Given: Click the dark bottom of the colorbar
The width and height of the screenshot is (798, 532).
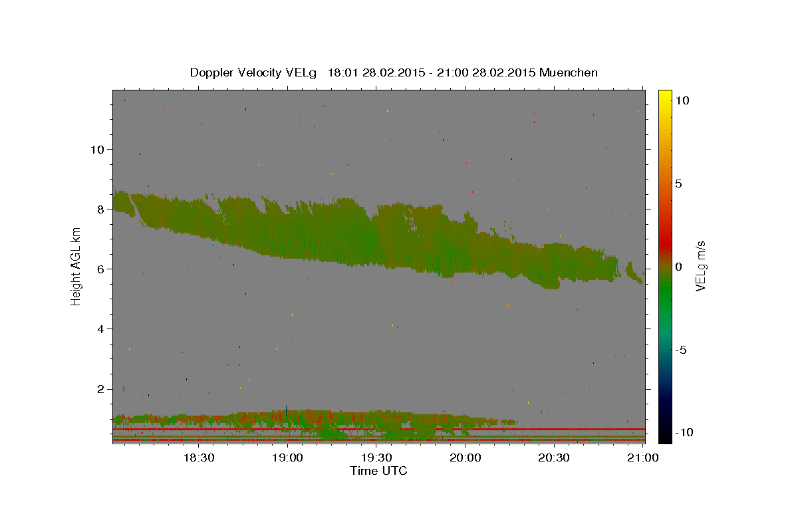Looking at the screenshot, I should click(665, 432).
